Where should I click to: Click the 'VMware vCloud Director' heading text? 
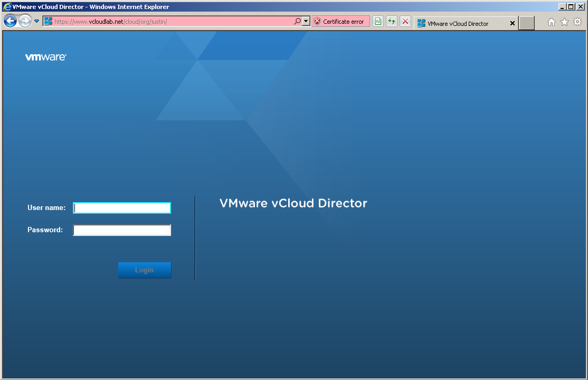293,203
